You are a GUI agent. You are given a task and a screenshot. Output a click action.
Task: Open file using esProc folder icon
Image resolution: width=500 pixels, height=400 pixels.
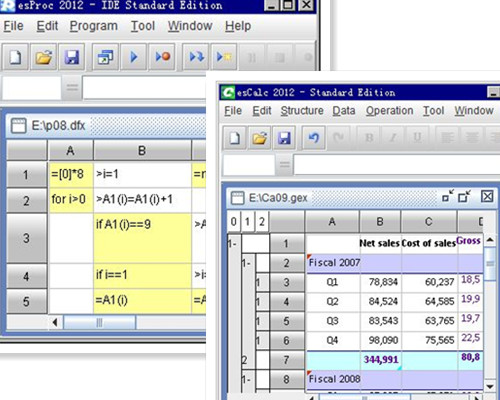pyautogui.click(x=44, y=57)
